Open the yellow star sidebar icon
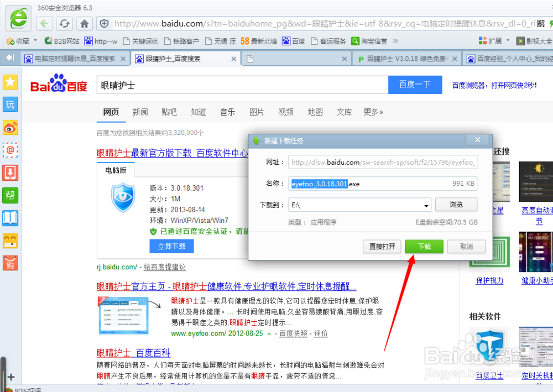 click(10, 82)
